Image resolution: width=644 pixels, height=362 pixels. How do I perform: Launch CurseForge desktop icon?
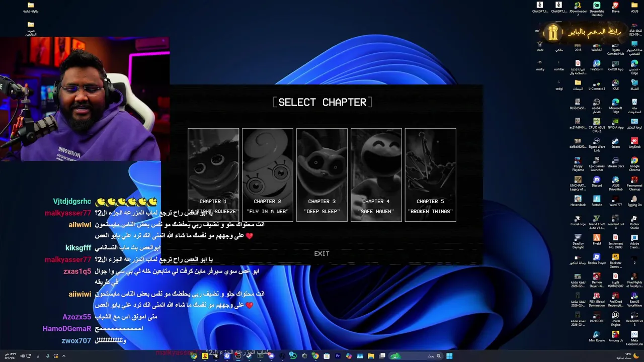[578, 220]
